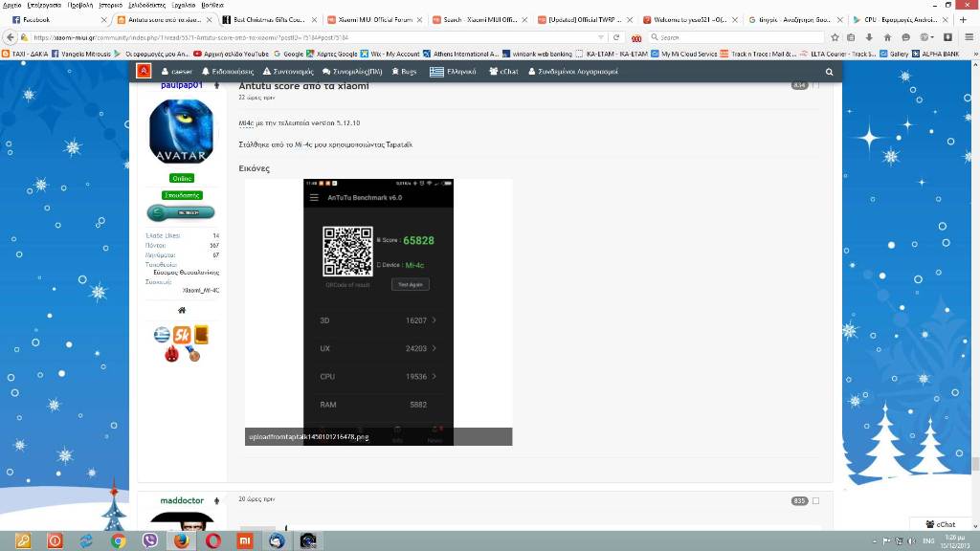Open the Ελληνικά language selector
The width and height of the screenshot is (980, 551).
tap(453, 72)
